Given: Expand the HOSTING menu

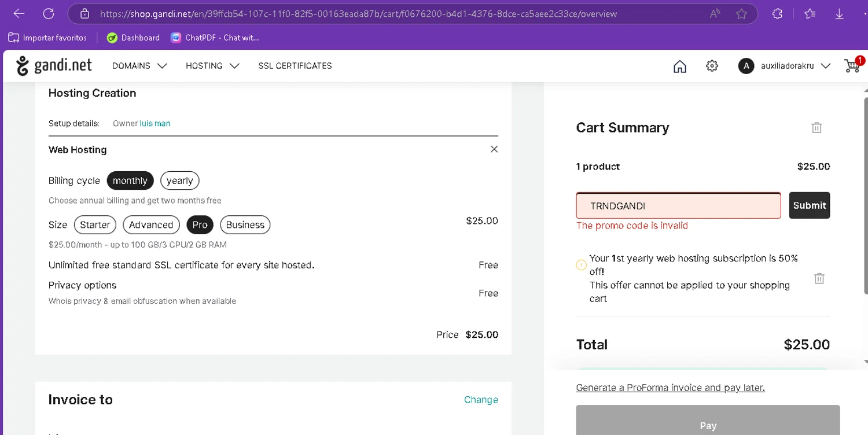Looking at the screenshot, I should (212, 66).
